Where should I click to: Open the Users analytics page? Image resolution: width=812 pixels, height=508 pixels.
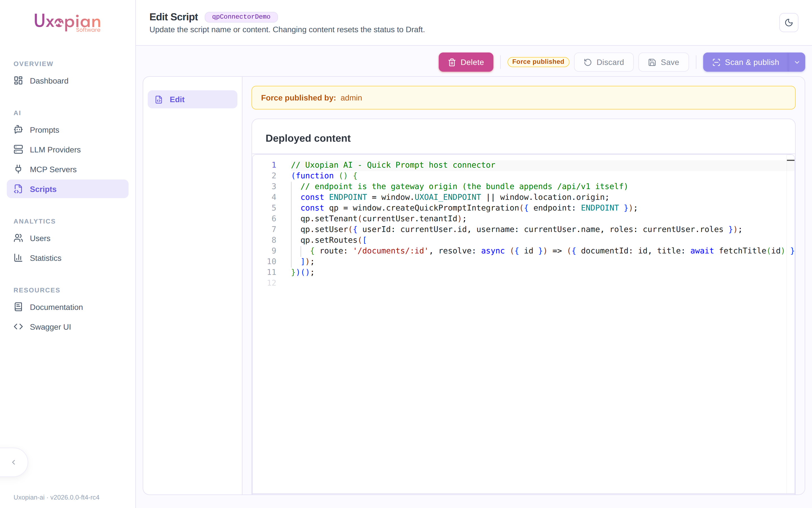point(67,238)
